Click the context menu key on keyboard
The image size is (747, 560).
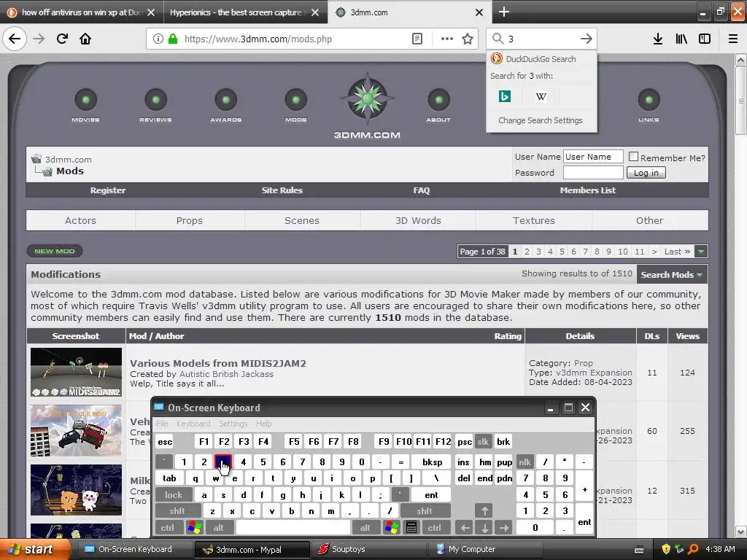click(x=411, y=528)
